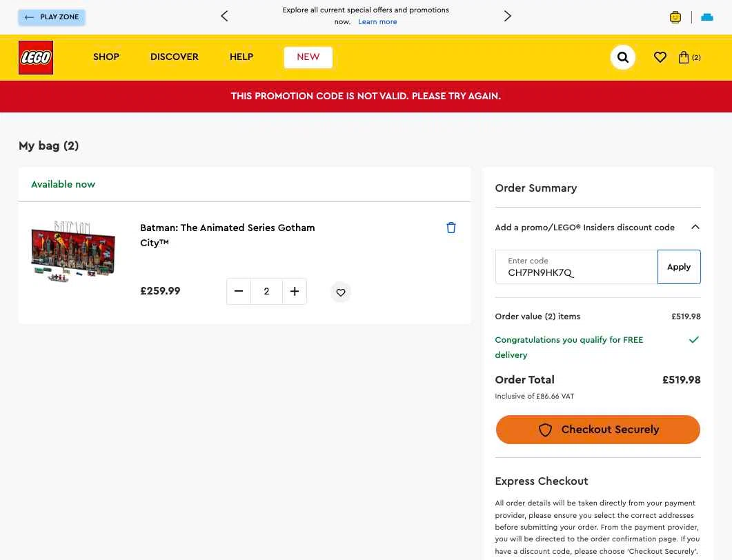732x560 pixels.
Task: Click the FREE delivery congratulations message
Action: pos(569,347)
